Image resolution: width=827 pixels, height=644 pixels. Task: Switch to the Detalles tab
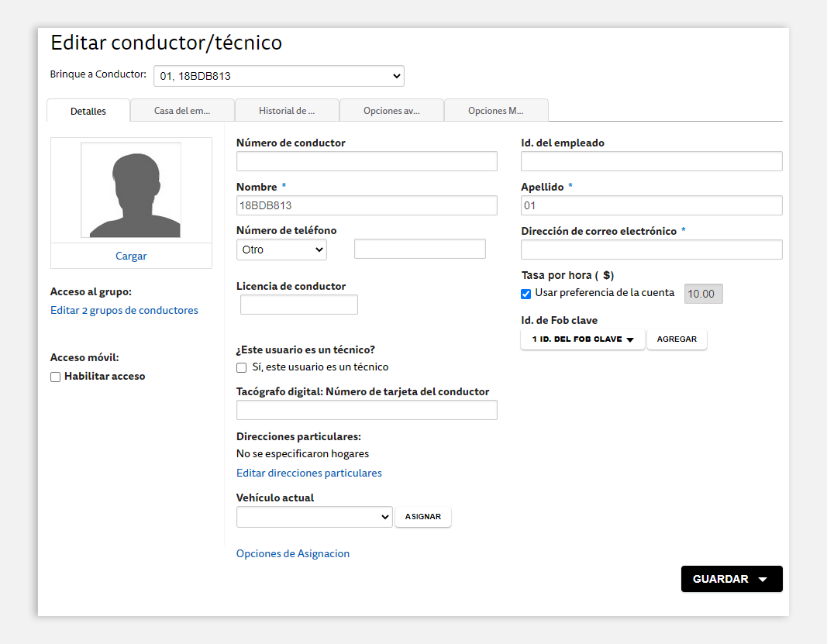click(88, 111)
